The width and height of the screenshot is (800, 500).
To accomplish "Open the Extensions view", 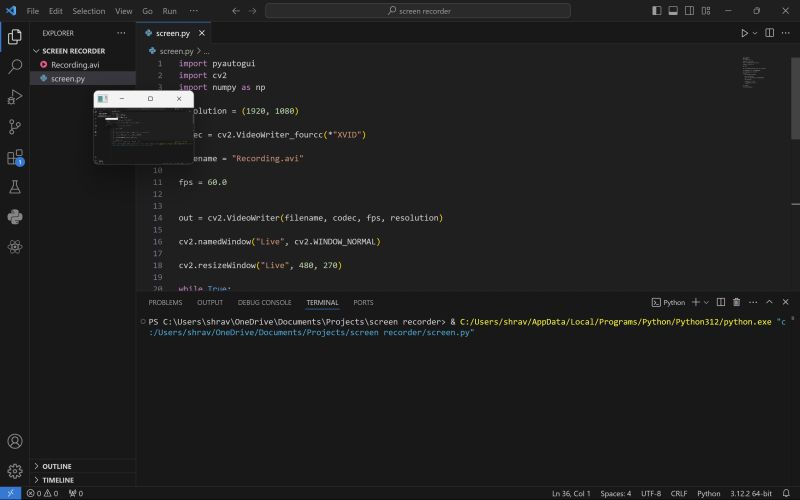I will (x=15, y=157).
